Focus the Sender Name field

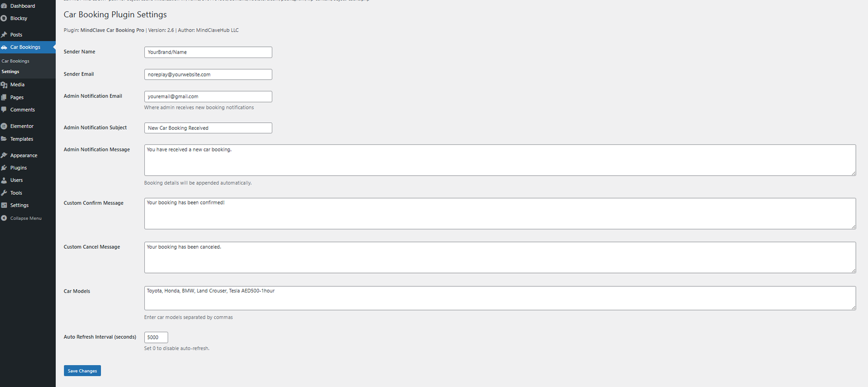pos(208,52)
